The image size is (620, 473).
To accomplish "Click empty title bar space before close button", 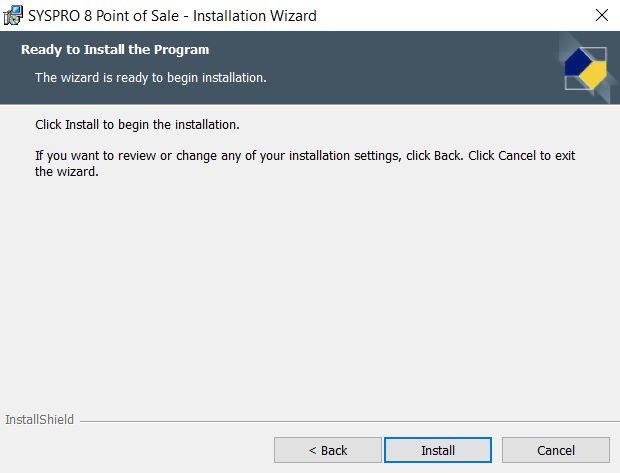I will coord(450,15).
